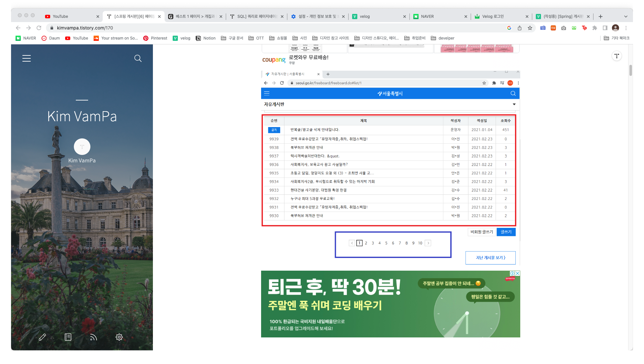This screenshot has width=644, height=364.
Task: Switch to the SQL 쿼리로 페이지네이션 tab
Action: (256, 17)
